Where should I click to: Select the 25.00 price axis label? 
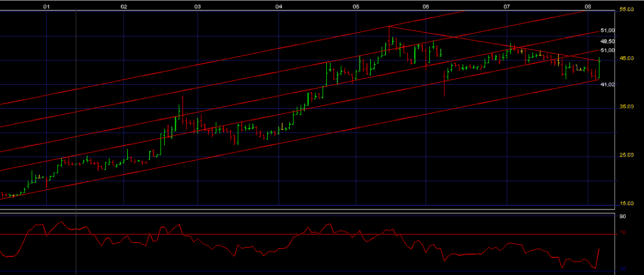pos(626,155)
